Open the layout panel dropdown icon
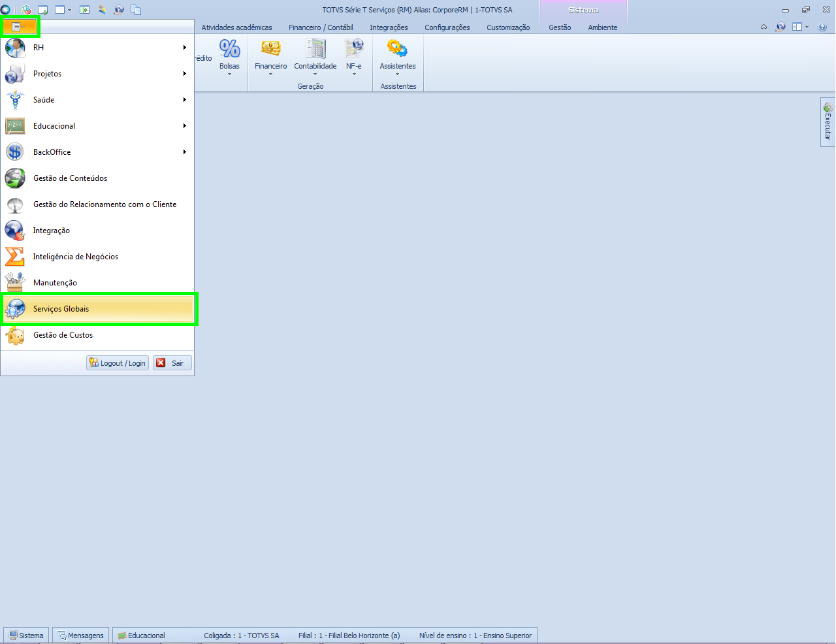This screenshot has width=836, height=644. click(x=800, y=27)
